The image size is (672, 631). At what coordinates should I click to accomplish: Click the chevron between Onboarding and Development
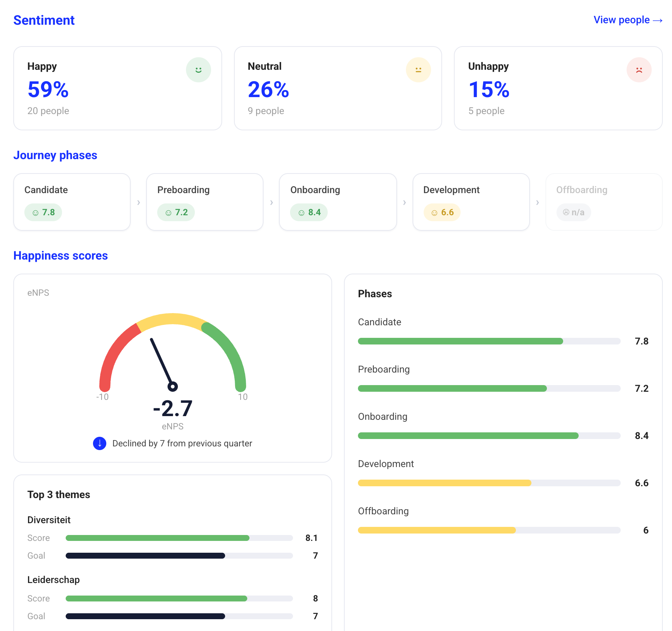[x=404, y=202]
